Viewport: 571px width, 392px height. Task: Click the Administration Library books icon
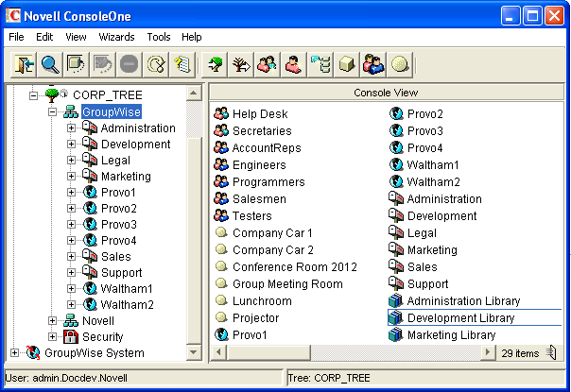[x=395, y=300]
